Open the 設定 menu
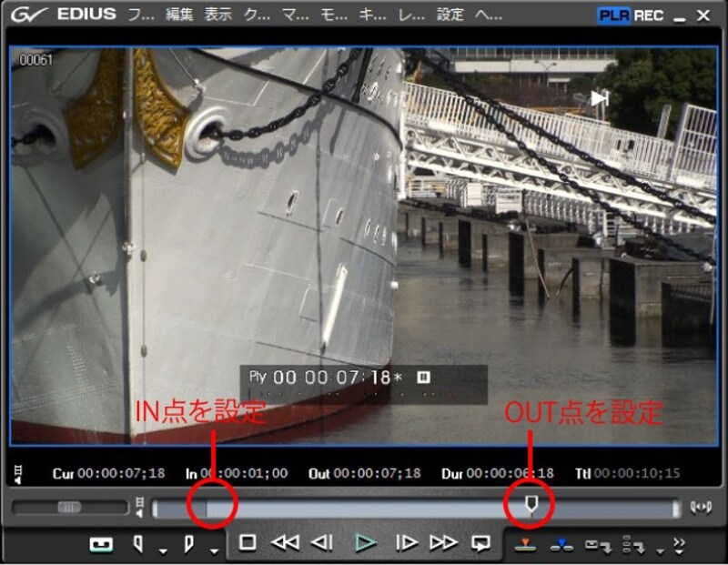Viewport: 728px width, 565px height. coord(450,15)
